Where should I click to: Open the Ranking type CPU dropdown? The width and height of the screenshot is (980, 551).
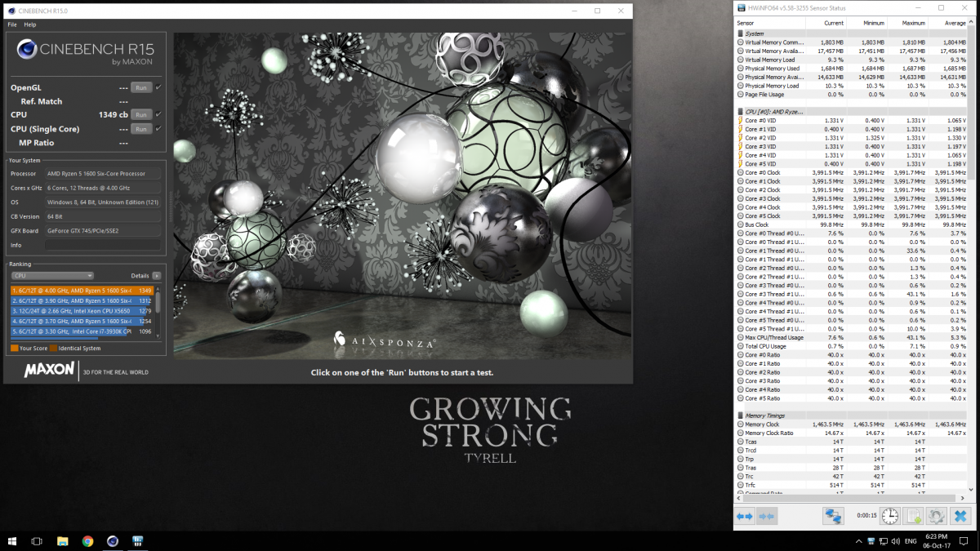click(x=52, y=276)
